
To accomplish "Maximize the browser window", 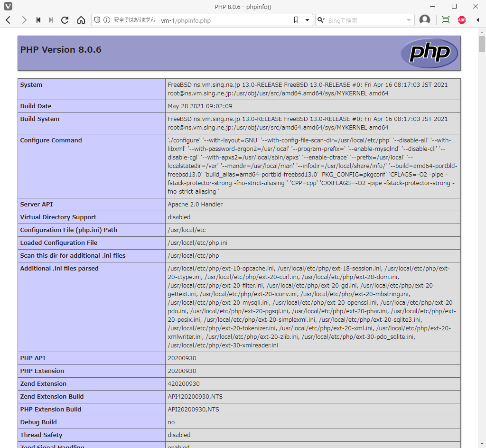I will 454,6.
